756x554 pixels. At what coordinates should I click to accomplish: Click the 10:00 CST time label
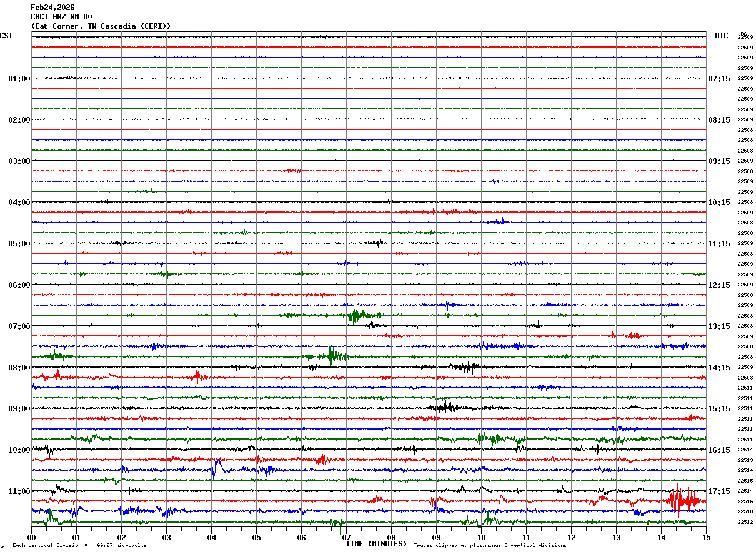(19, 450)
